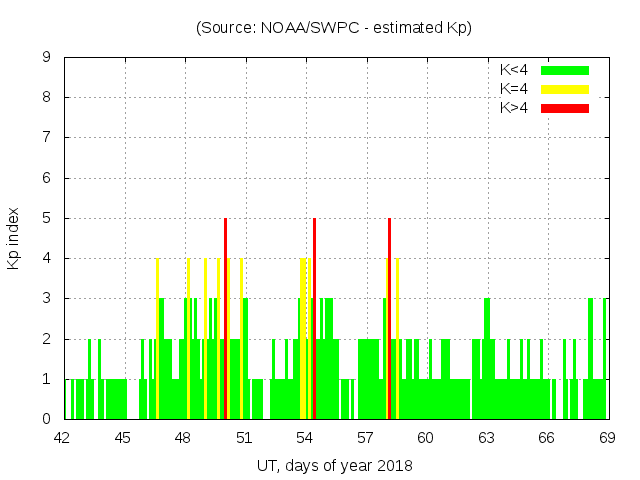Image resolution: width=640 pixels, height=480 pixels.
Task: Click the first yellow bar before day 47
Action: pyautogui.click(x=157, y=340)
